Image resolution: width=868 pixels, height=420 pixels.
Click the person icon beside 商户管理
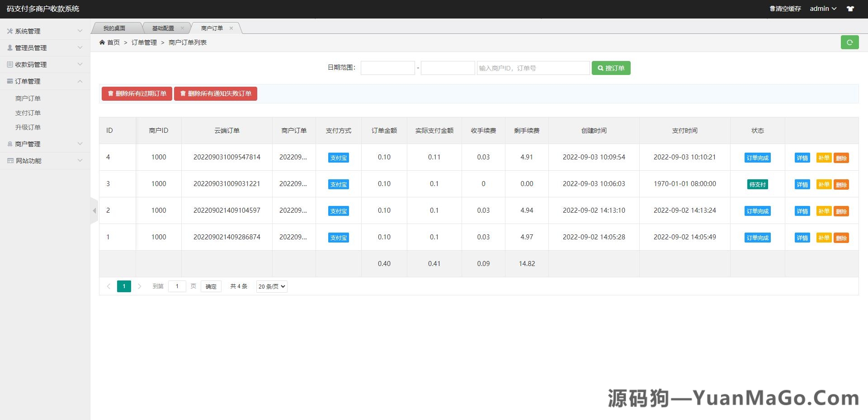[x=9, y=144]
